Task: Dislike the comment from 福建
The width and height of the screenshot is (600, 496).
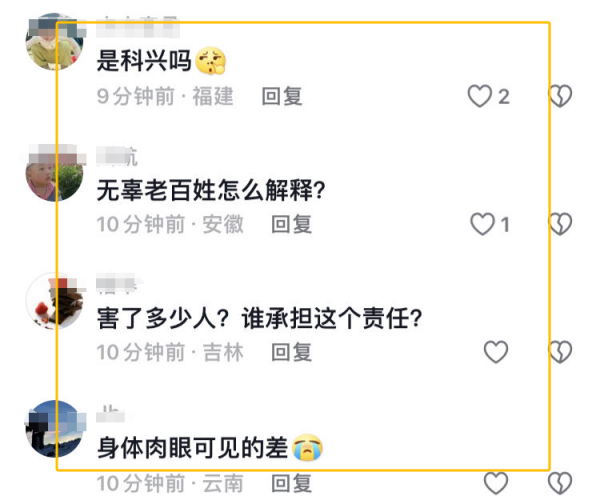Action: 560,96
